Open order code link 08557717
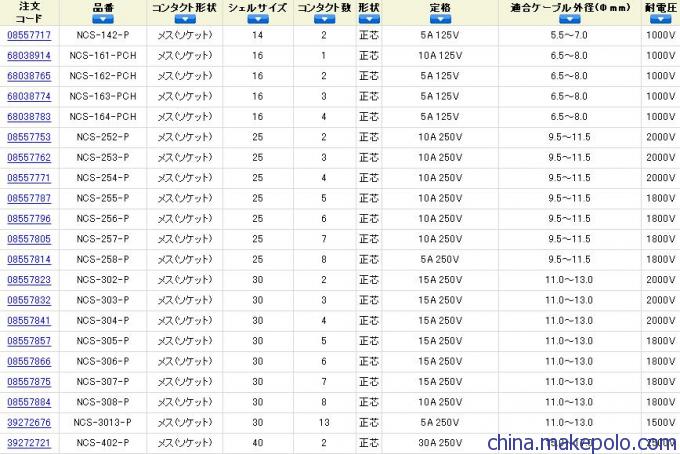Viewport: 680px width, 454px height. tap(29, 35)
